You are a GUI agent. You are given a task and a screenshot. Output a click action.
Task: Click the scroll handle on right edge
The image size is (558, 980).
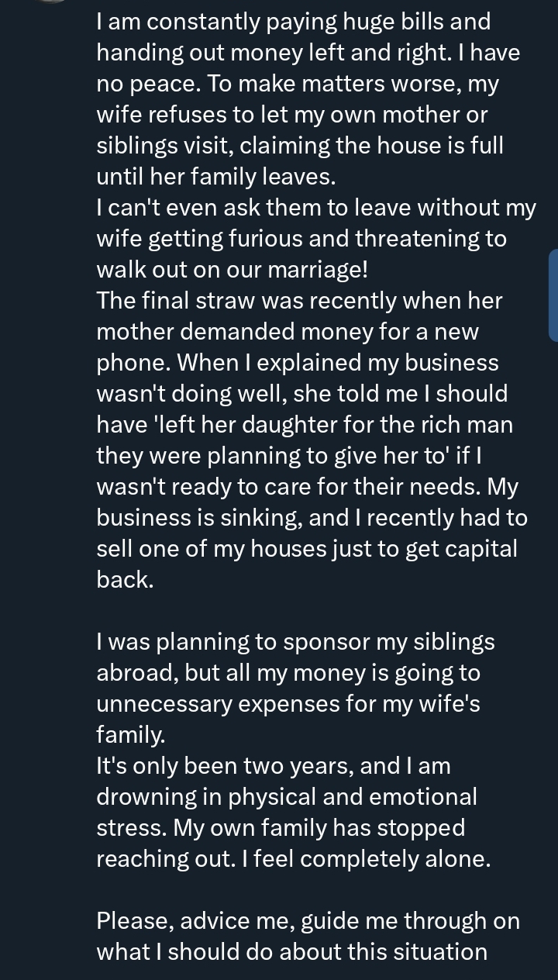pyautogui.click(x=553, y=295)
